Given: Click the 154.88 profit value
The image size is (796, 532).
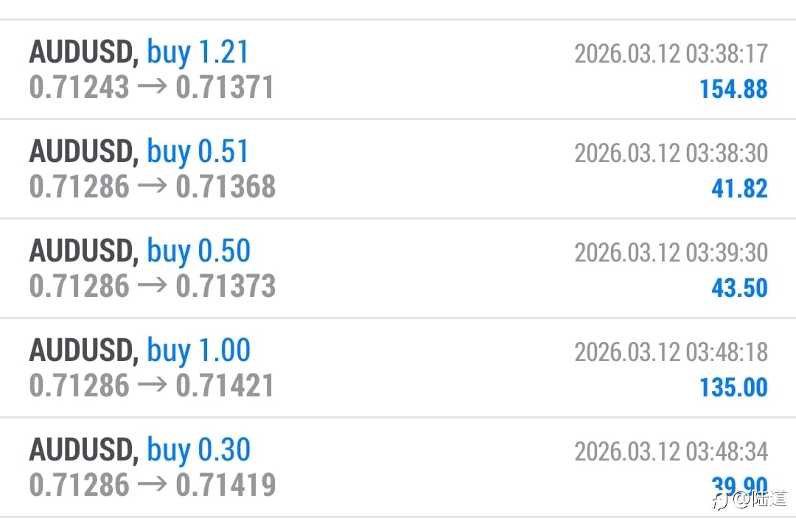Looking at the screenshot, I should [733, 89].
